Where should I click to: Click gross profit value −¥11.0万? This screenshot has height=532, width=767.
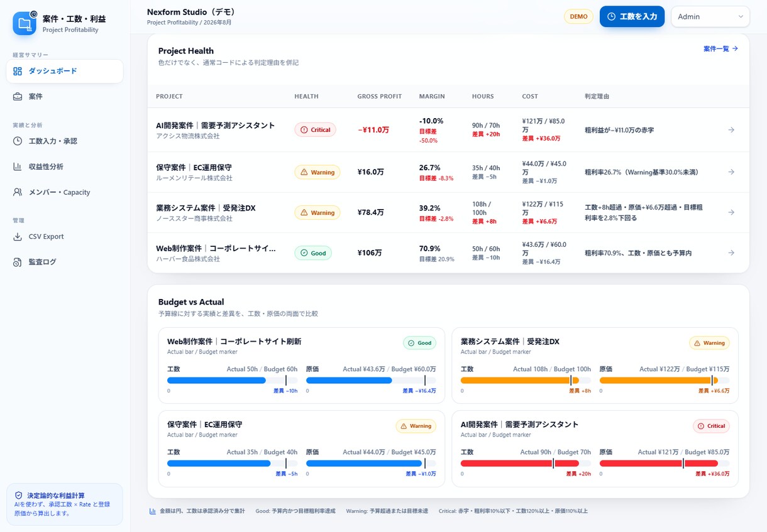[x=373, y=130]
